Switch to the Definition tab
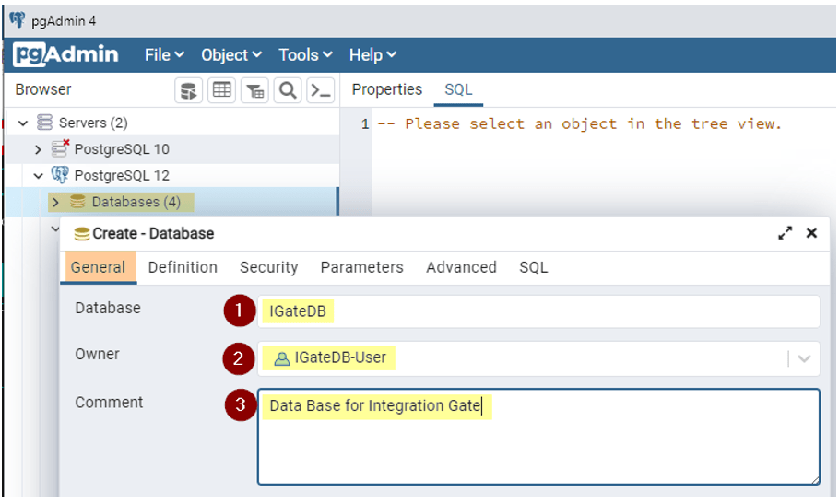The image size is (839, 504). (x=183, y=266)
